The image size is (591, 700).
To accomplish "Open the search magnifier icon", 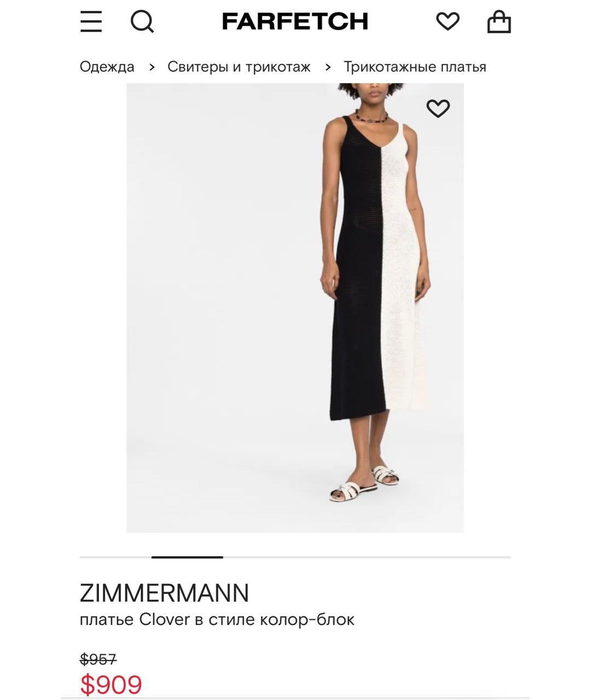I will tap(142, 22).
